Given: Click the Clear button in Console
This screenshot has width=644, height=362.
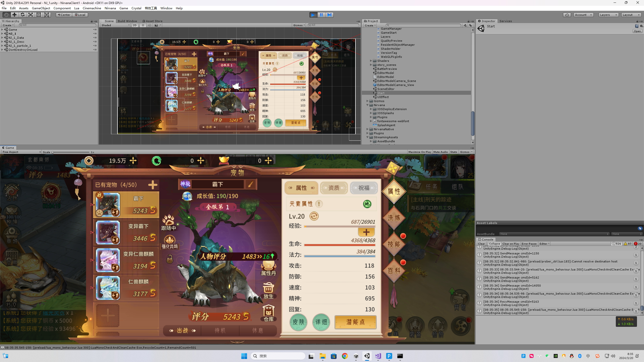Looking at the screenshot, I should [x=481, y=244].
